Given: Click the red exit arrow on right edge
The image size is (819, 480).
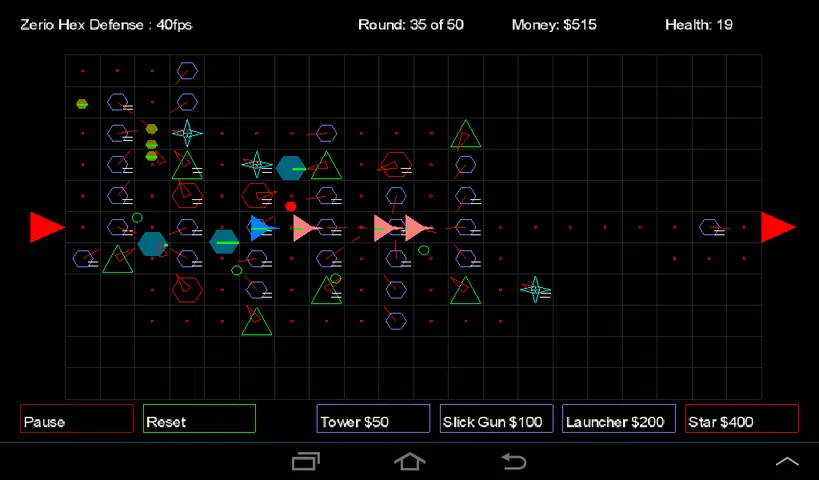Looking at the screenshot, I should pos(777,227).
